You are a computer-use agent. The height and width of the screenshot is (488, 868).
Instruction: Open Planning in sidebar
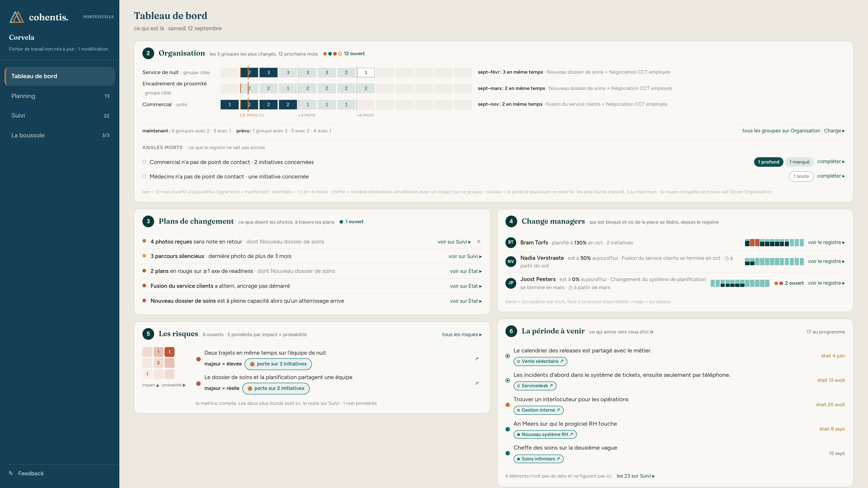coord(60,96)
